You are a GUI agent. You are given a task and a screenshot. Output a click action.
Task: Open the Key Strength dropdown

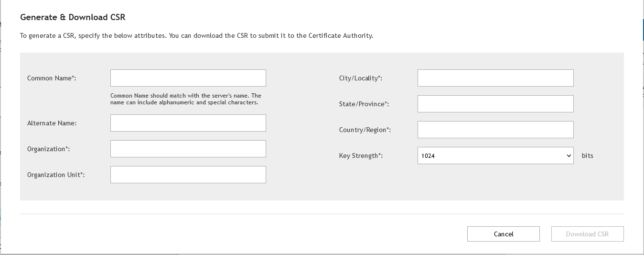(495, 155)
